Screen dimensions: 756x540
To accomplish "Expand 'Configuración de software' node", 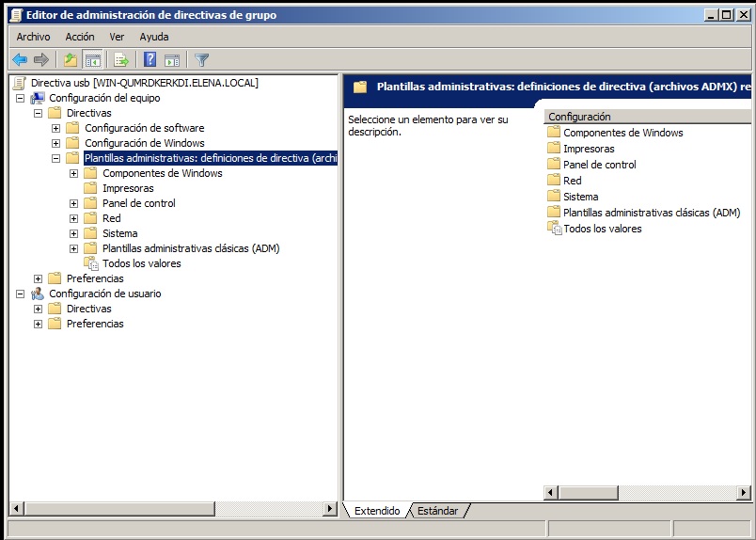I will click(56, 128).
